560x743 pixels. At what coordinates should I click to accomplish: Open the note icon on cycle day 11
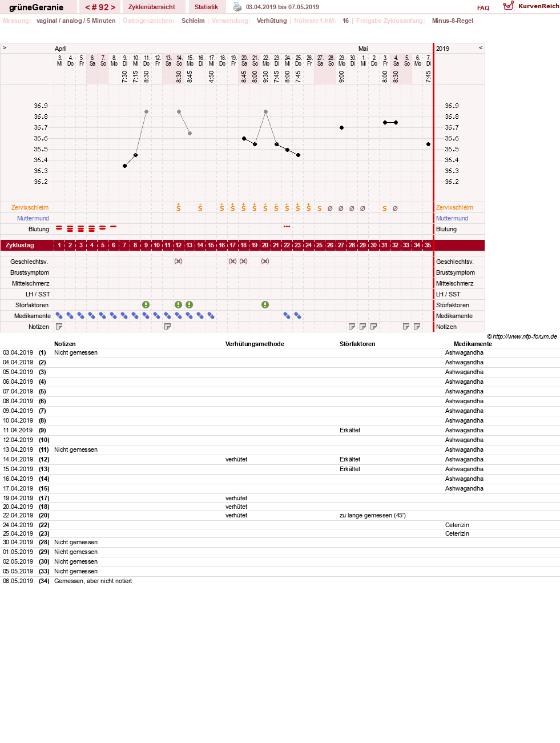(x=168, y=327)
